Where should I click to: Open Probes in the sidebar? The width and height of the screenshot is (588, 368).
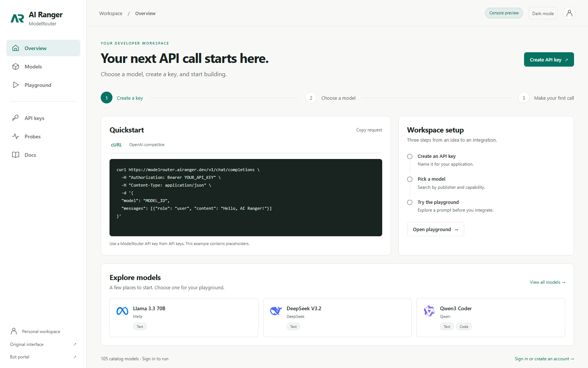(43, 137)
